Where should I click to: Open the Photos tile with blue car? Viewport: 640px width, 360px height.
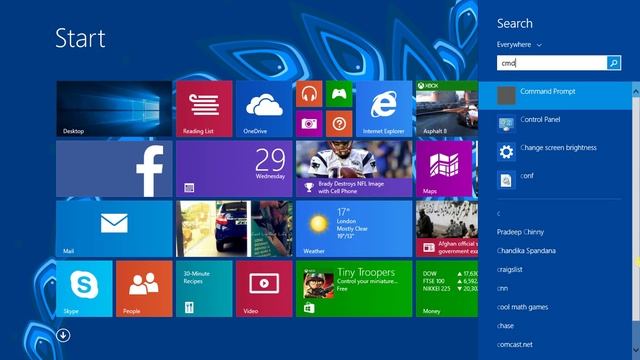234,229
